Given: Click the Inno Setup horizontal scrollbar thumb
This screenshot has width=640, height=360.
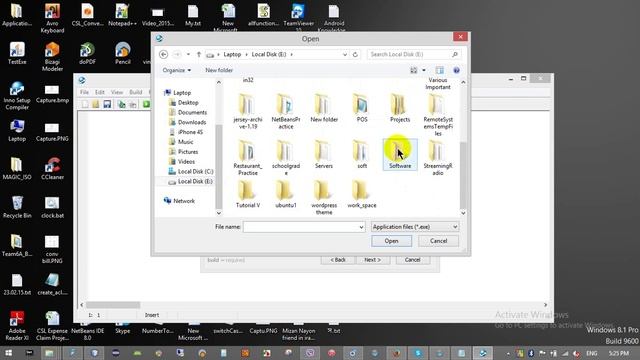Looking at the screenshot, I should [113, 305].
